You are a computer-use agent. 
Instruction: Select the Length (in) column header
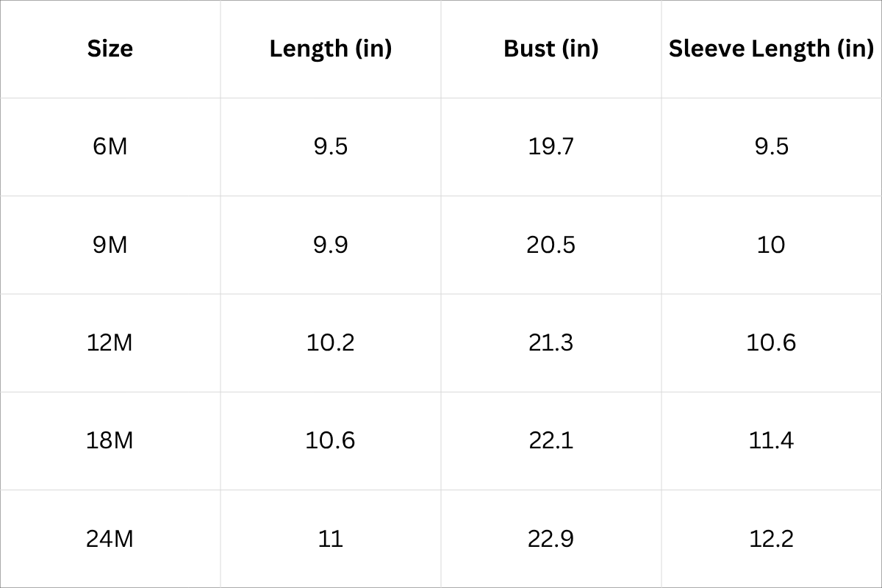[330, 49]
